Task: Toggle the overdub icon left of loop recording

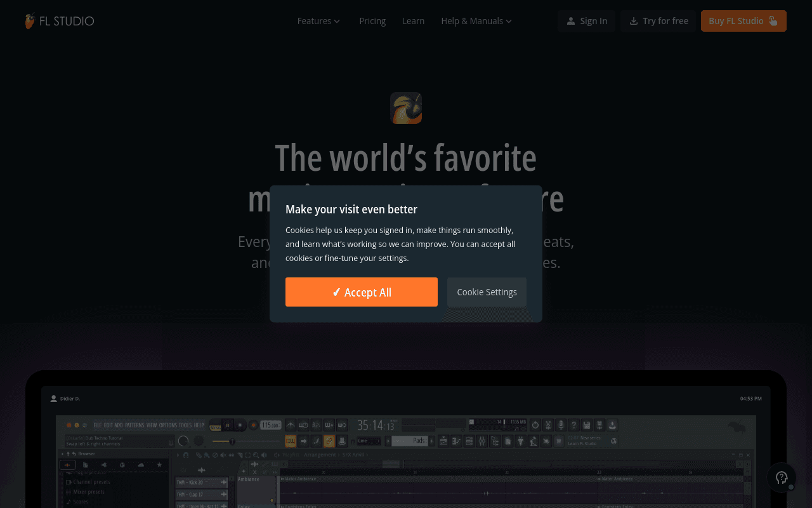Action: coord(329,425)
